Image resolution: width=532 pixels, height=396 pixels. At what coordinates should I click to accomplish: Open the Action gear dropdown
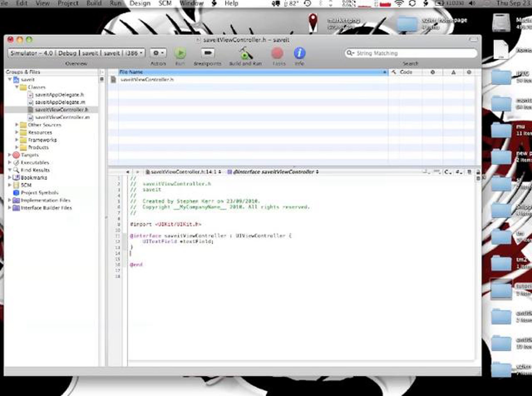[x=158, y=53]
